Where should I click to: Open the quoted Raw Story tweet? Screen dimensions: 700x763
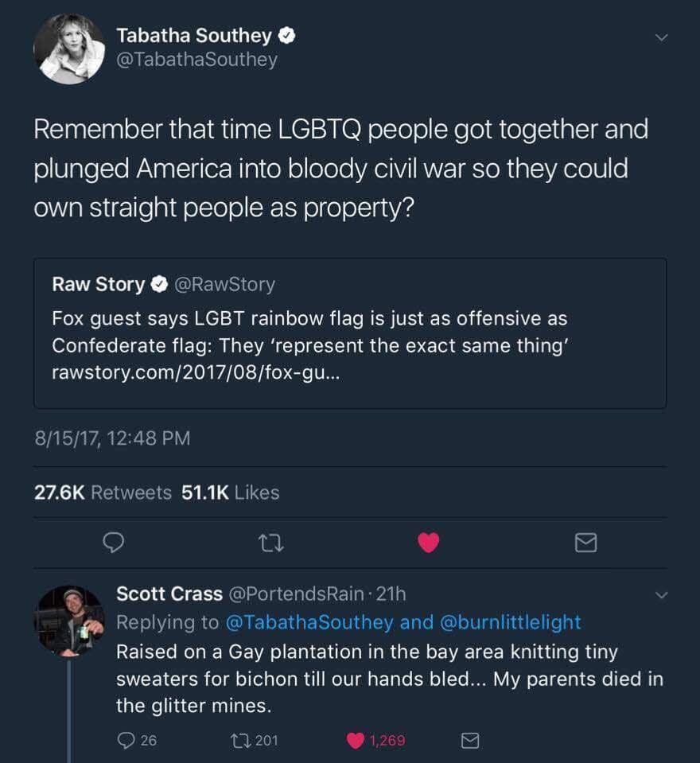click(350, 333)
